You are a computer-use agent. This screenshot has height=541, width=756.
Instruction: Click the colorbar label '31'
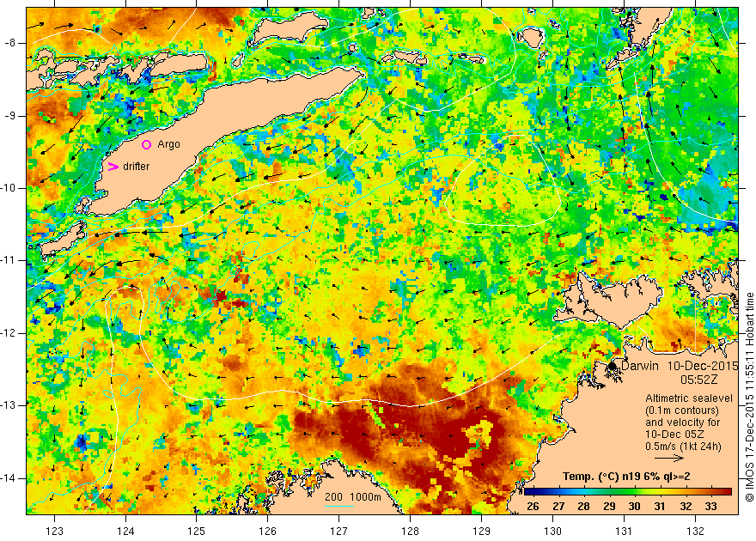tap(660, 506)
